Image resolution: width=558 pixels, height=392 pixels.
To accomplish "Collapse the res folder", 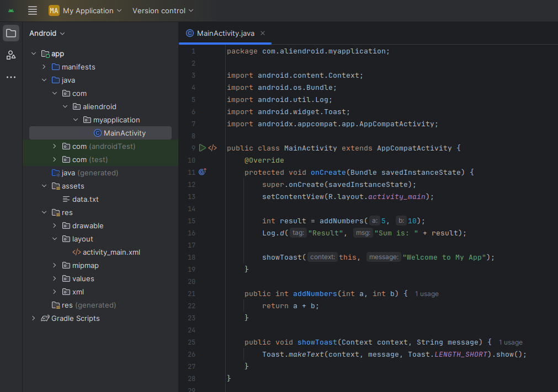I will (44, 212).
